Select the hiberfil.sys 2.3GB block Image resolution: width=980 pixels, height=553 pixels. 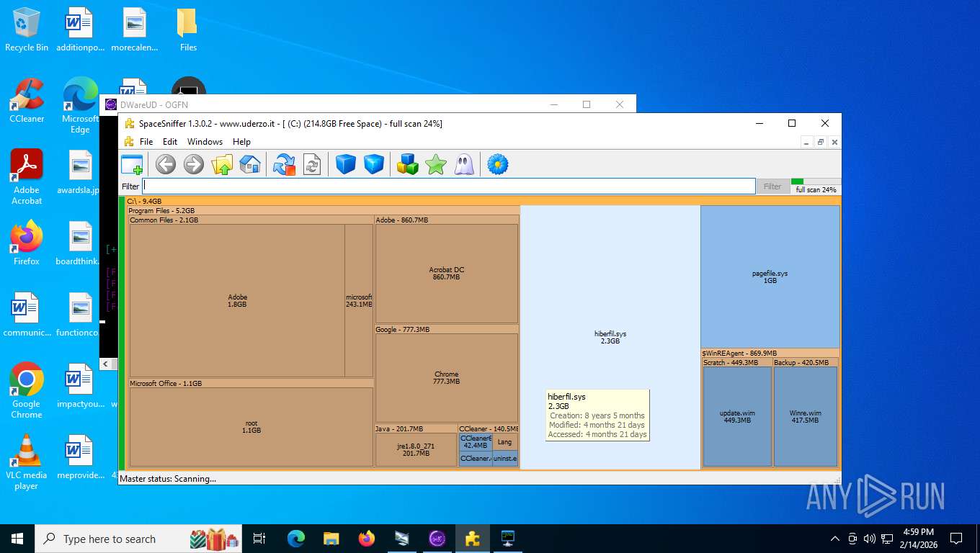(x=610, y=338)
